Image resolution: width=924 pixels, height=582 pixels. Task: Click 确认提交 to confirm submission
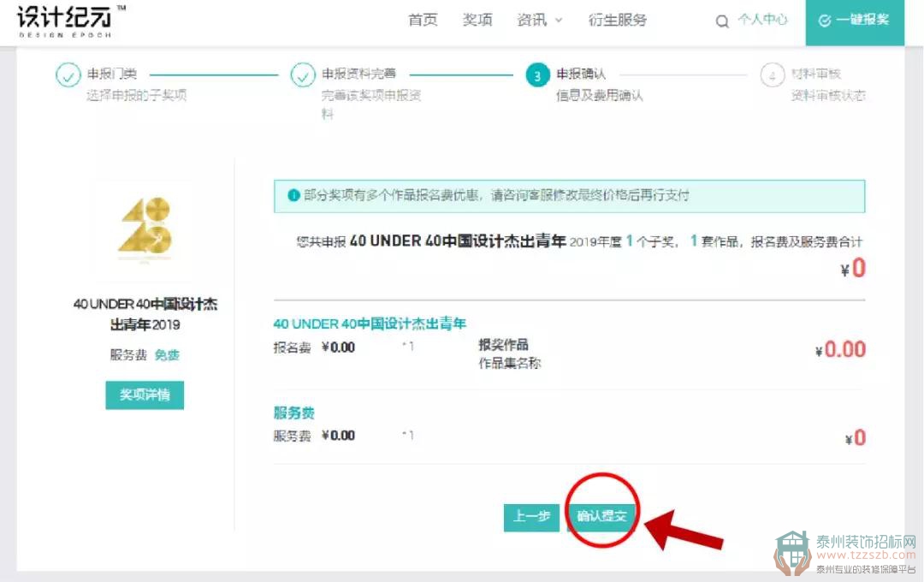(601, 517)
